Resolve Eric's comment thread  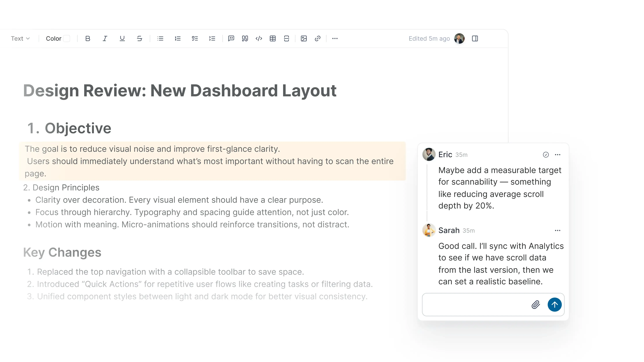546,154
